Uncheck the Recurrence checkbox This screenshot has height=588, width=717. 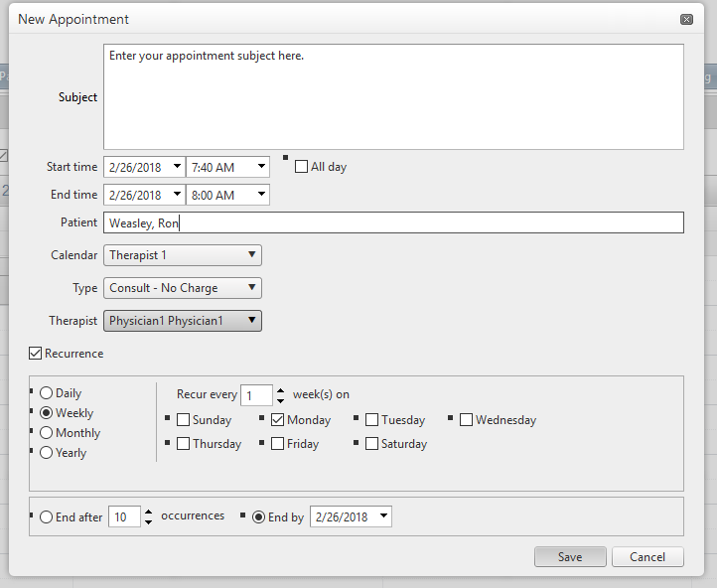pos(35,353)
